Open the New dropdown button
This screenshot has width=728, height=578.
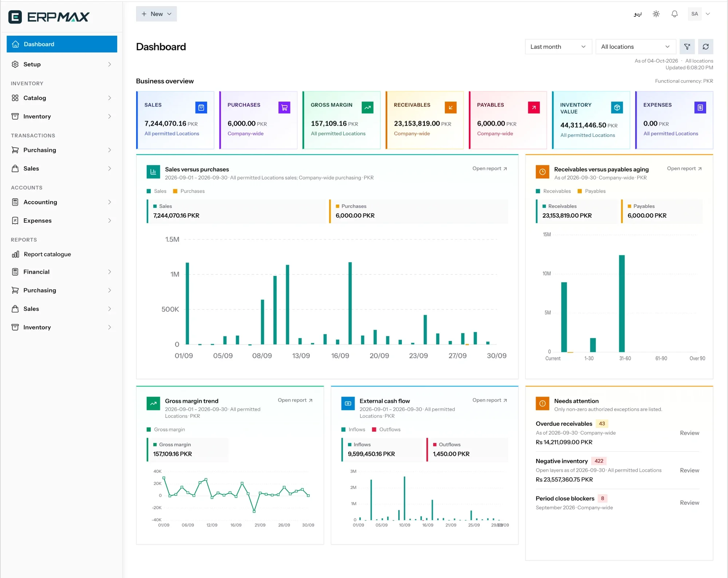click(157, 14)
